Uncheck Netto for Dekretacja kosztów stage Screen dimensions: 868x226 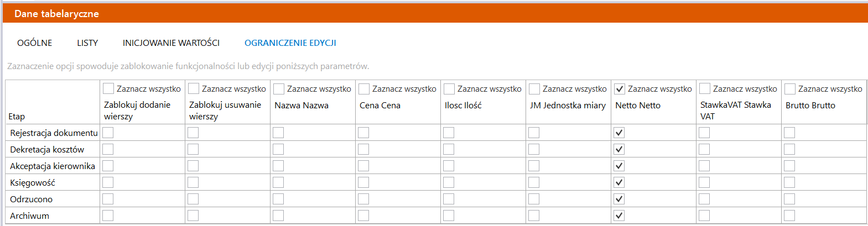[x=619, y=149]
